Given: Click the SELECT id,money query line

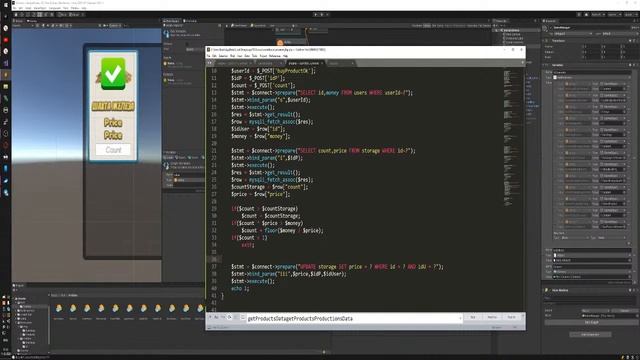Looking at the screenshot, I should coord(322,93).
